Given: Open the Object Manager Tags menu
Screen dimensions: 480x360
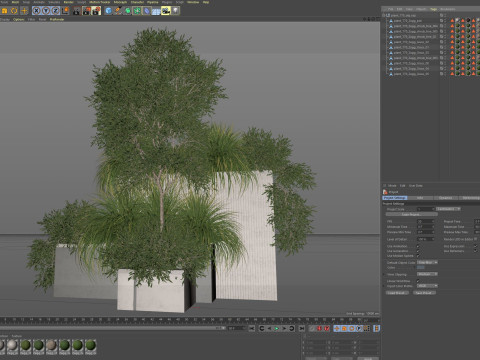Looking at the screenshot, I should pyautogui.click(x=433, y=9).
